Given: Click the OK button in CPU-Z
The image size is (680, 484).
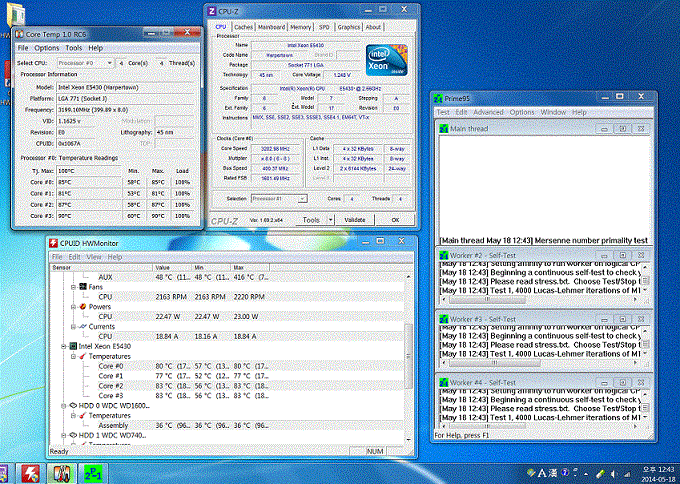Looking at the screenshot, I should [395, 220].
